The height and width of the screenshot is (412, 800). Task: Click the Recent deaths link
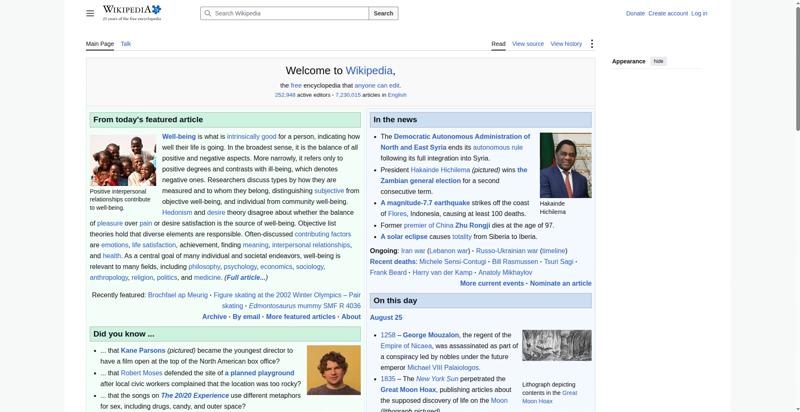tap(393, 262)
